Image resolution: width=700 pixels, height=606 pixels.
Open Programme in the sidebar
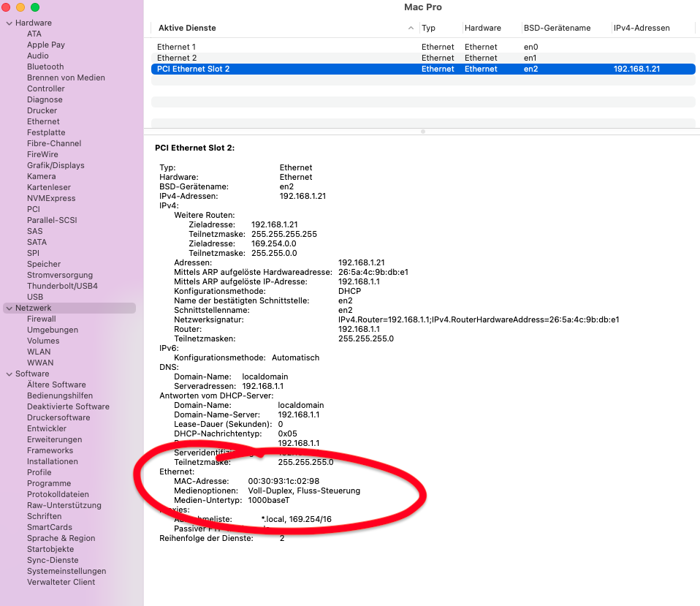(49, 483)
